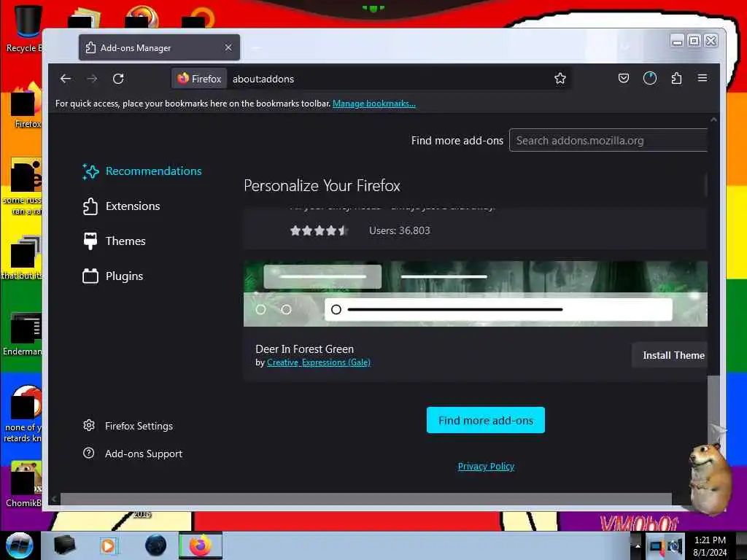Open the Extensions puzzle icon in toolbar
The image size is (747, 560).
click(x=676, y=78)
